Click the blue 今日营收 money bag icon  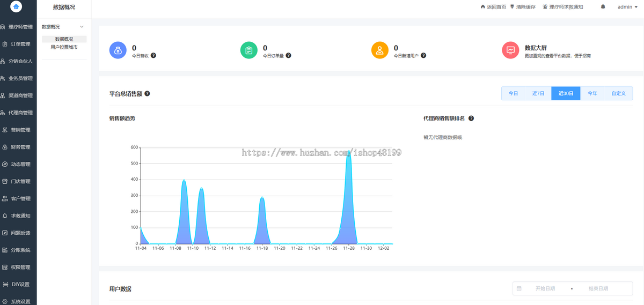point(118,50)
